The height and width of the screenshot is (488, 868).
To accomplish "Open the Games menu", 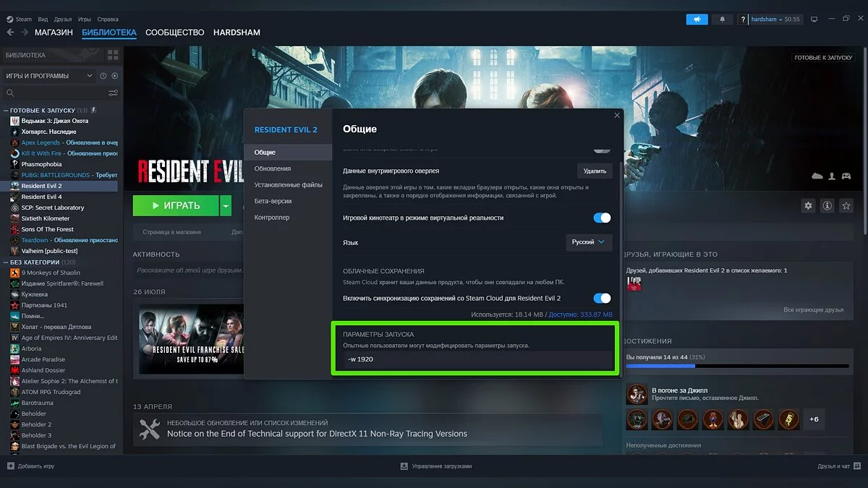I will pyautogui.click(x=85, y=20).
